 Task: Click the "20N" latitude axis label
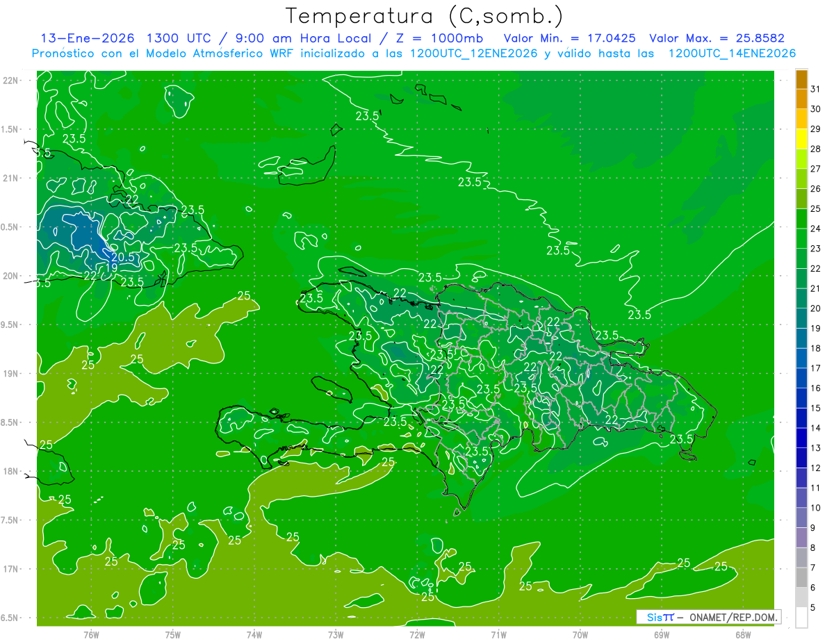pos(10,276)
